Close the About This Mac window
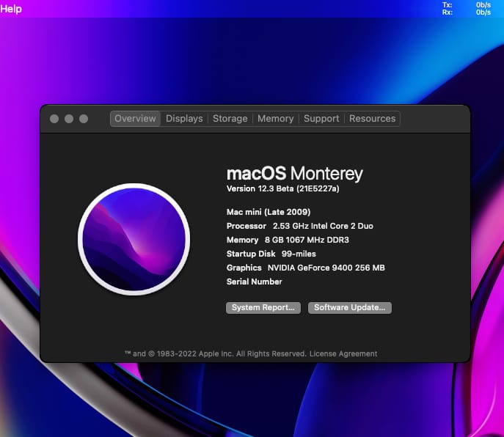This screenshot has height=437, width=504. (54, 119)
